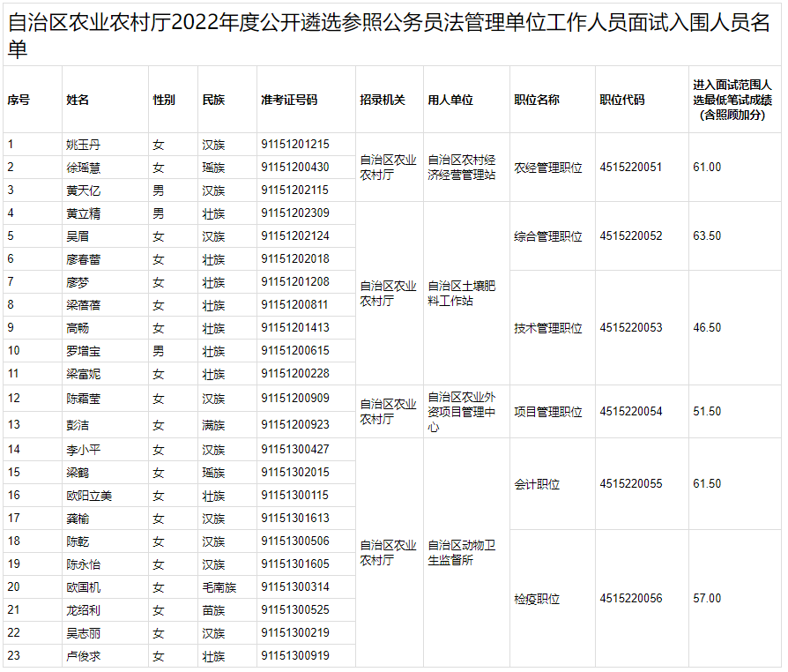Select position code 4515220053
Viewport: 788px width, 672px height.
pyautogui.click(x=631, y=328)
